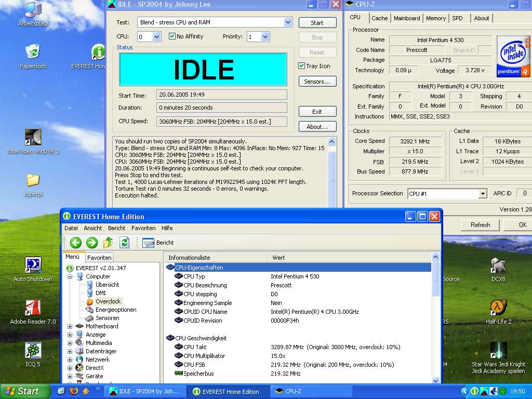Open the CPU number dropdown in SP2004
Screen dimensions: 532x399
point(156,37)
